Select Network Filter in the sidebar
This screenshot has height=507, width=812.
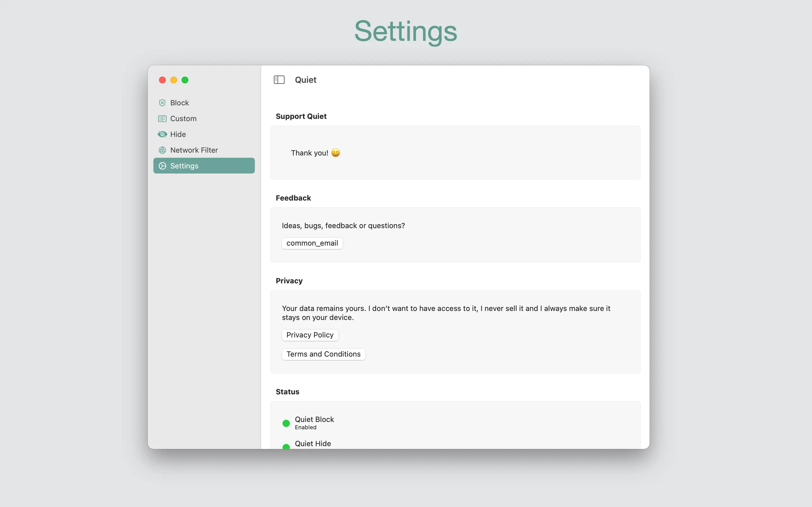pyautogui.click(x=194, y=150)
